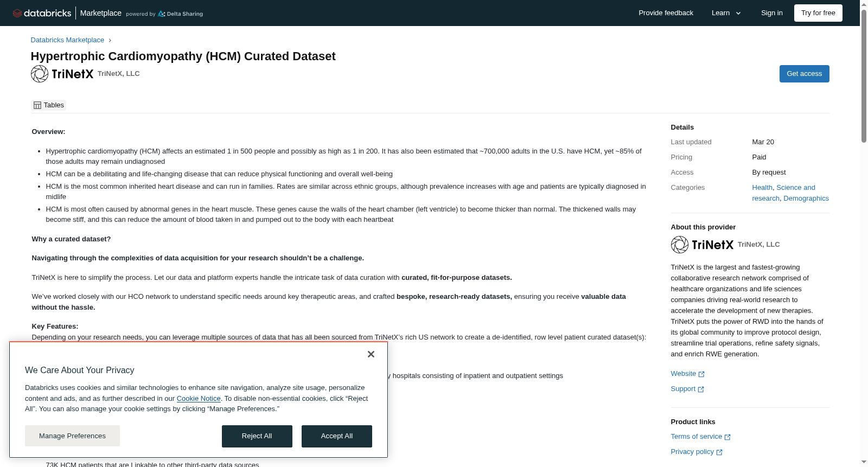Click the Get access button
The width and height of the screenshot is (868, 467).
(x=804, y=74)
